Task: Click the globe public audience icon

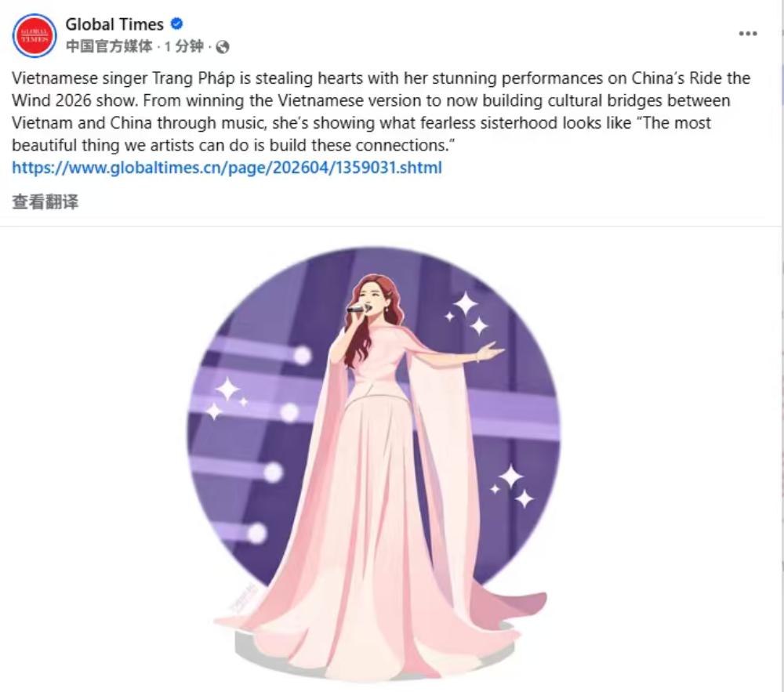Action: [x=223, y=47]
